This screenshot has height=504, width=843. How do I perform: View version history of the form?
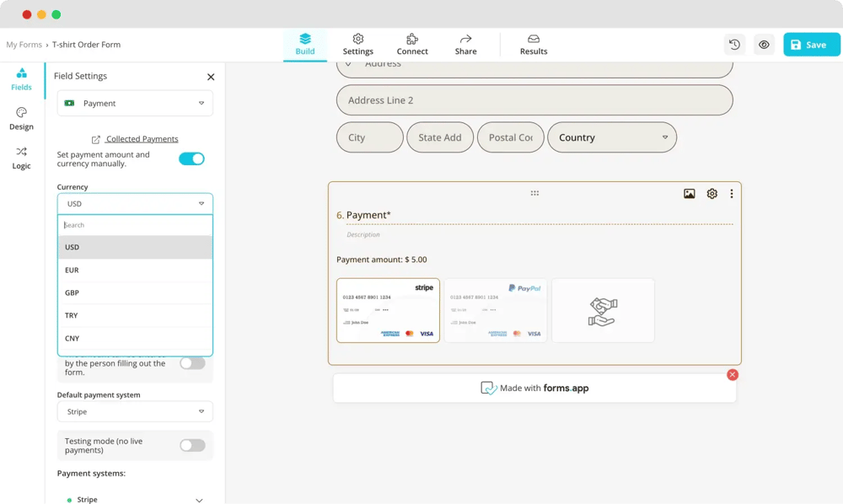tap(734, 44)
